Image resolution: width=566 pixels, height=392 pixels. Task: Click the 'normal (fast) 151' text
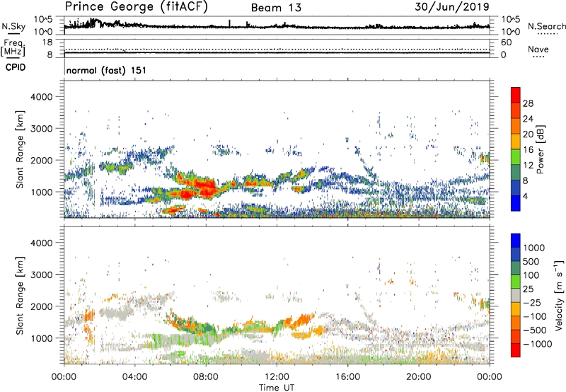[107, 70]
